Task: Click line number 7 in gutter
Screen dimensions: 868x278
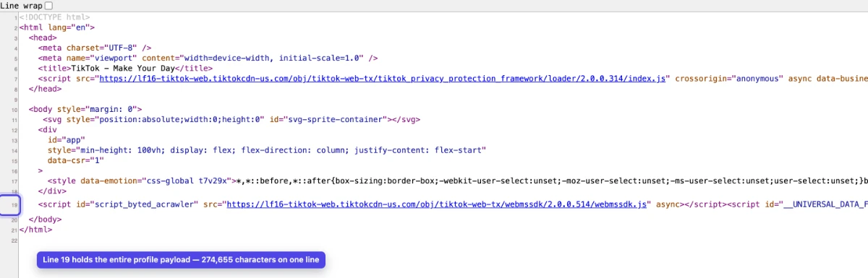Action: point(15,79)
